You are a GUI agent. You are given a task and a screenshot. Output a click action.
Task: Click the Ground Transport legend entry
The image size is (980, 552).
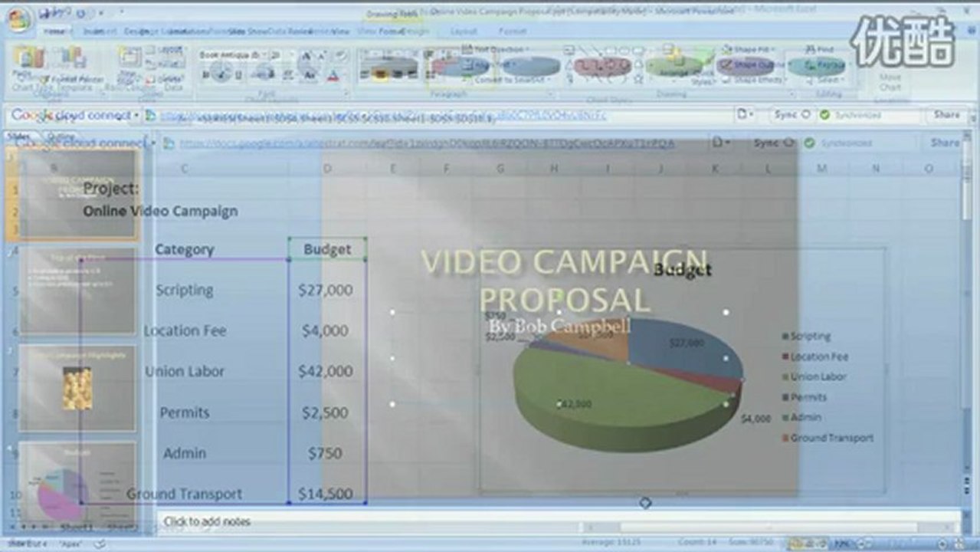[x=827, y=438]
